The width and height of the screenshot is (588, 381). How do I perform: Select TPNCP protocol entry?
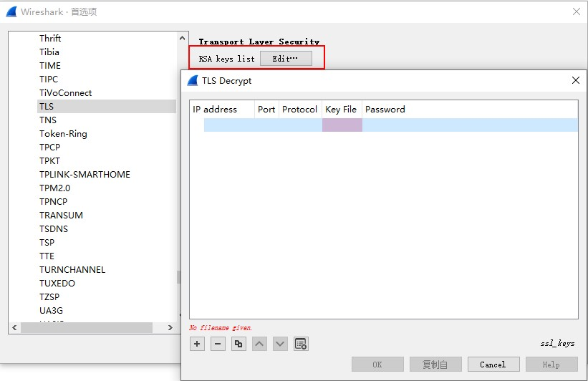click(x=54, y=202)
